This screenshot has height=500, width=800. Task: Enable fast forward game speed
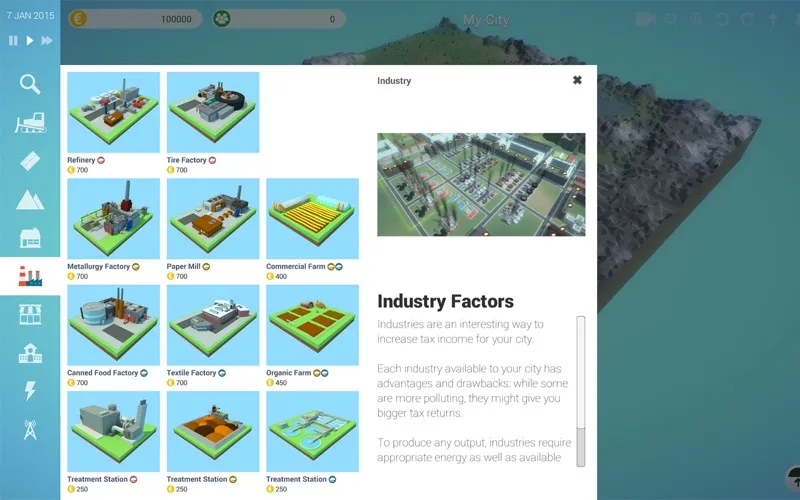point(47,41)
